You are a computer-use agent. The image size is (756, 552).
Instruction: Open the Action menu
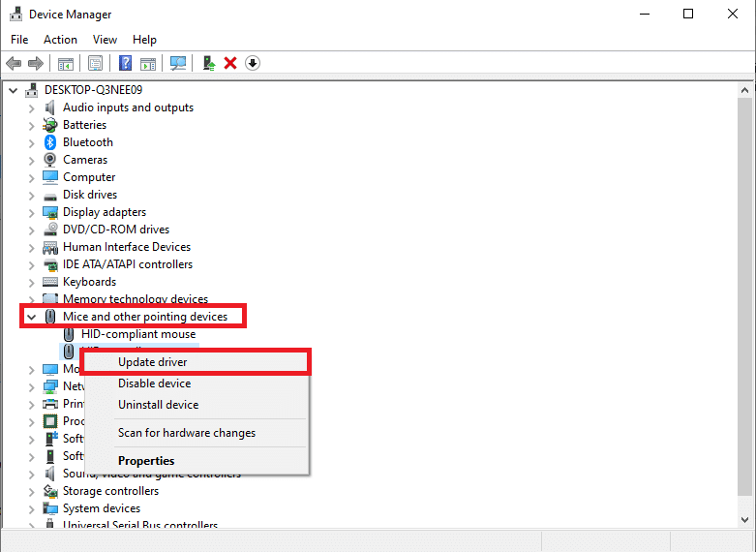tap(60, 40)
